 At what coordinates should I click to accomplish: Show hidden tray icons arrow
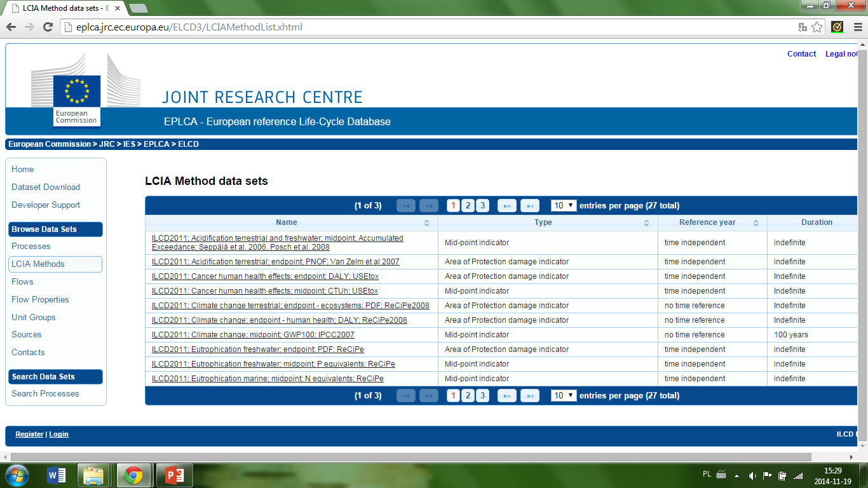pyautogui.click(x=737, y=475)
